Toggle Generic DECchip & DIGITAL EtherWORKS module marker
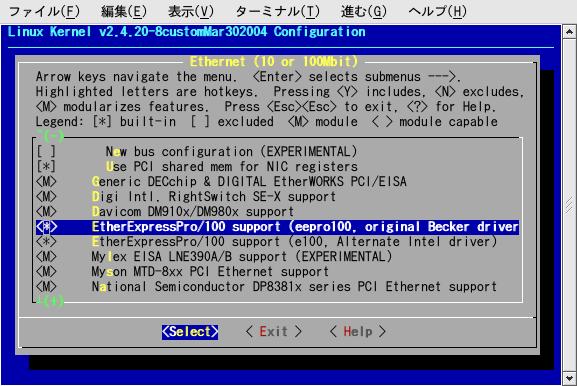The image size is (577, 386). [46, 181]
